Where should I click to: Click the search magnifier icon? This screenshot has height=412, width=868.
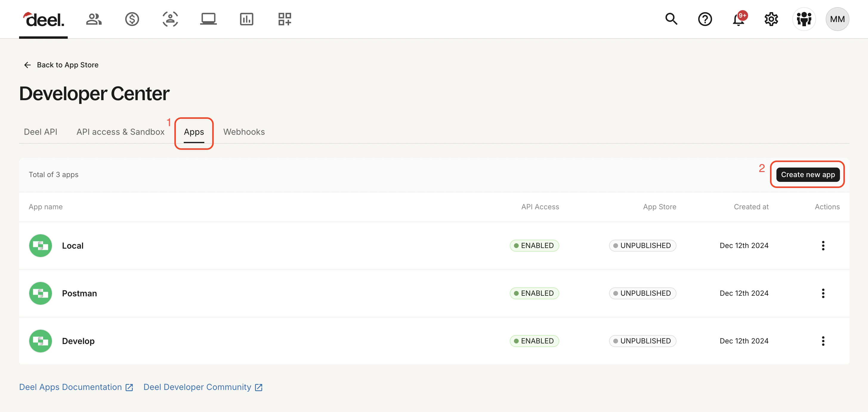pyautogui.click(x=671, y=19)
